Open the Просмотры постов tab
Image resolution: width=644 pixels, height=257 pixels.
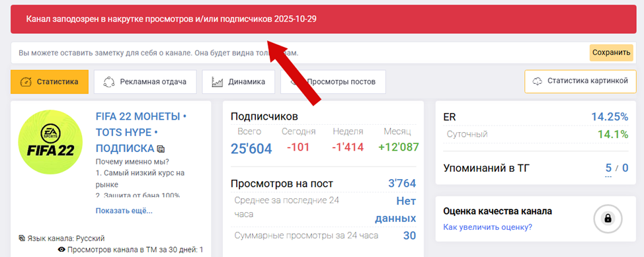pos(333,82)
